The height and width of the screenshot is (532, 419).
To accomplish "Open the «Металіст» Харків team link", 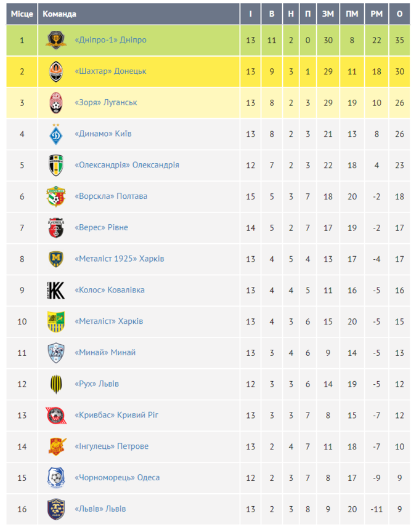I will (108, 321).
